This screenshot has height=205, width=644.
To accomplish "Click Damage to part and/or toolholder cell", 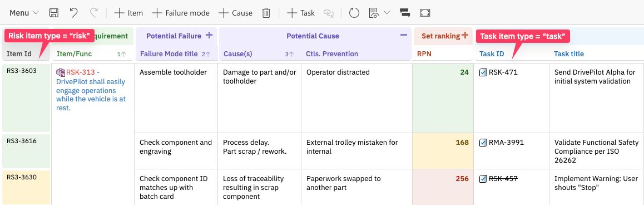I will tap(260, 98).
